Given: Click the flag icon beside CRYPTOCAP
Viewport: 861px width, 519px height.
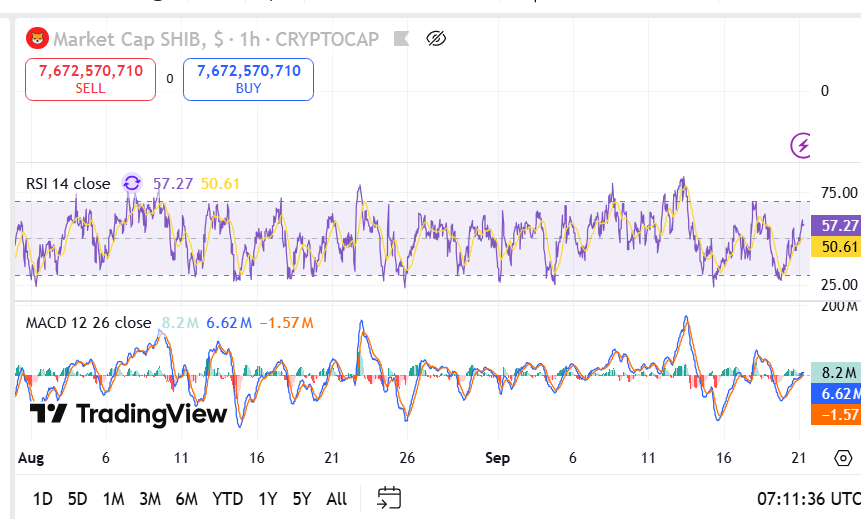Looking at the screenshot, I should (x=402, y=39).
